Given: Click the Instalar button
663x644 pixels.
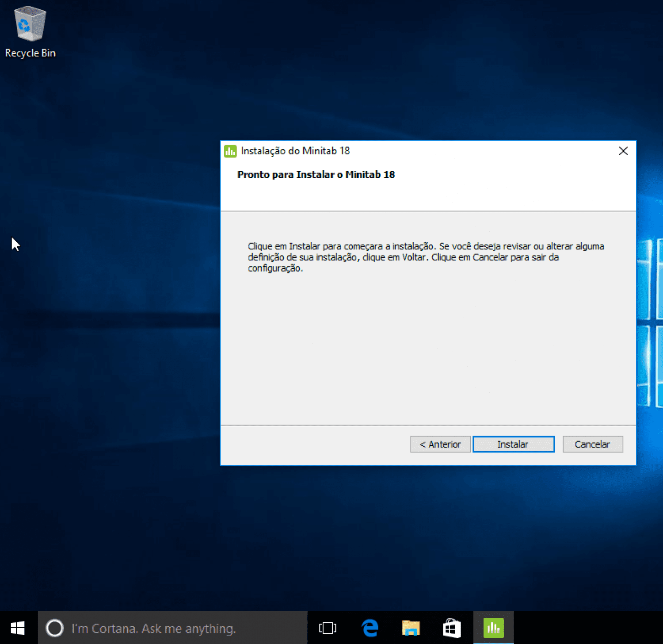Looking at the screenshot, I should tap(514, 444).
